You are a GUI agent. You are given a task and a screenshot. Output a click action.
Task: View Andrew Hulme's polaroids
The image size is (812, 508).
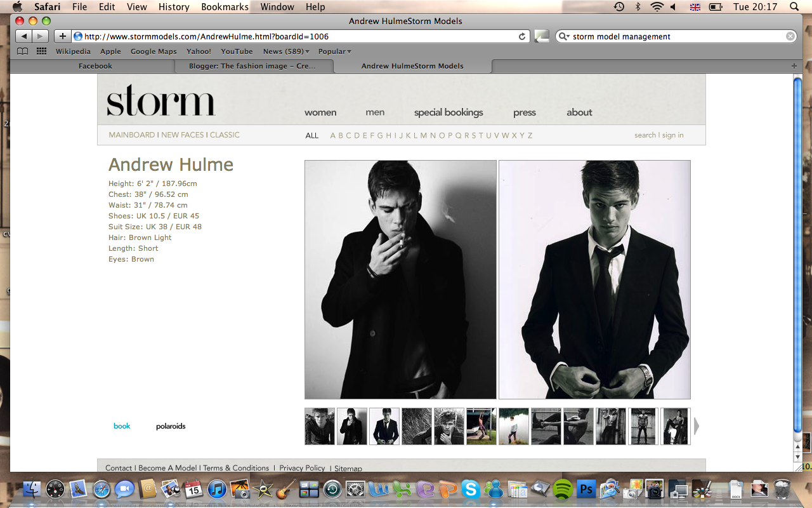pos(170,426)
